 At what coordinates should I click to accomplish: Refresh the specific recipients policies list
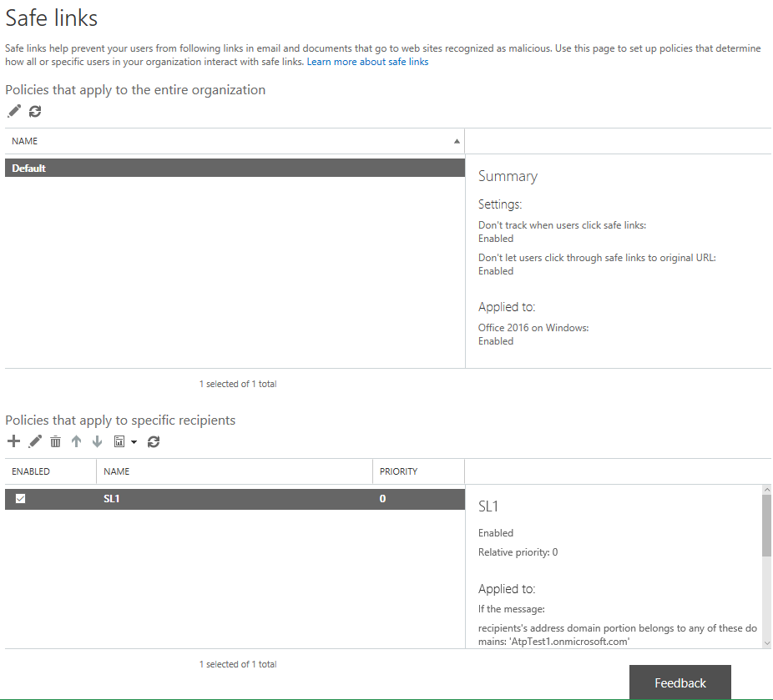coord(154,441)
